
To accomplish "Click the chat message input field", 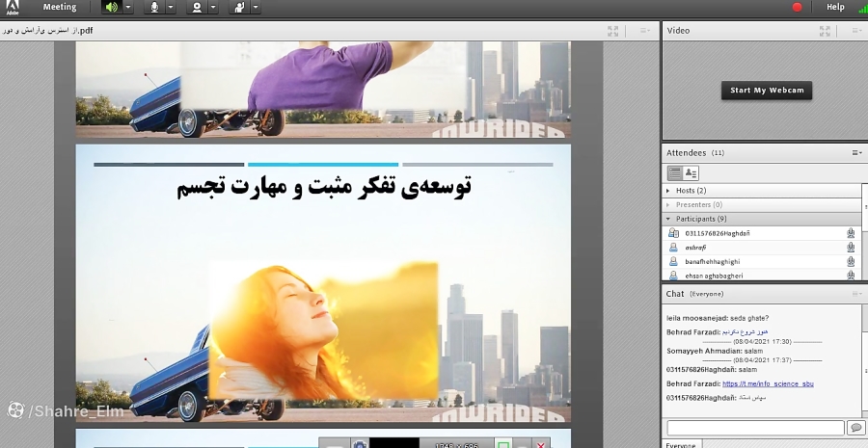I will 755,428.
